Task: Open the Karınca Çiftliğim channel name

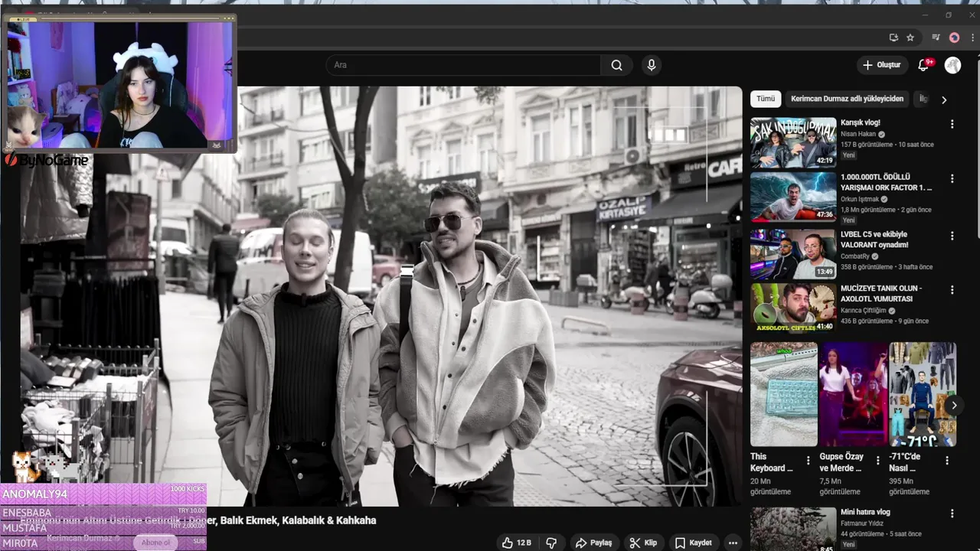Action: click(x=864, y=311)
